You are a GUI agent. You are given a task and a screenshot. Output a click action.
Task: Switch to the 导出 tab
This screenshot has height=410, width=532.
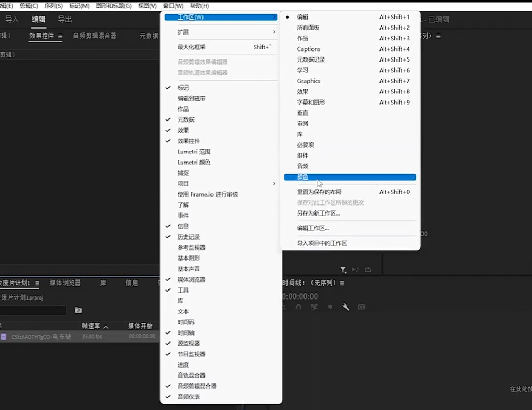tap(65, 19)
